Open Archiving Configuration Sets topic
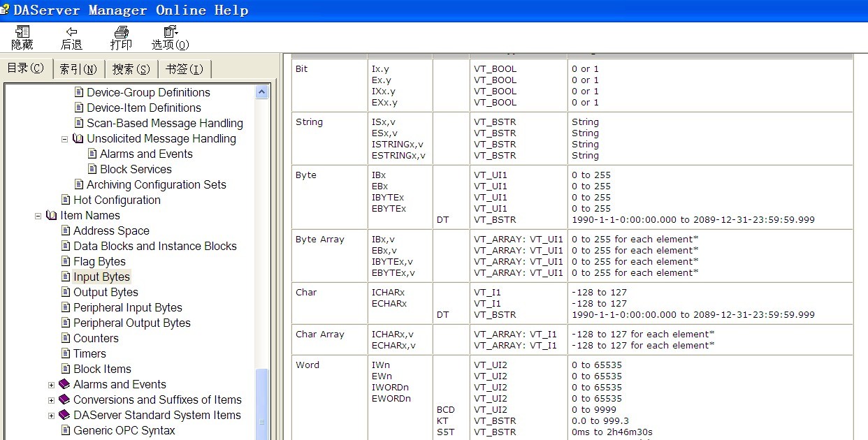 click(157, 184)
